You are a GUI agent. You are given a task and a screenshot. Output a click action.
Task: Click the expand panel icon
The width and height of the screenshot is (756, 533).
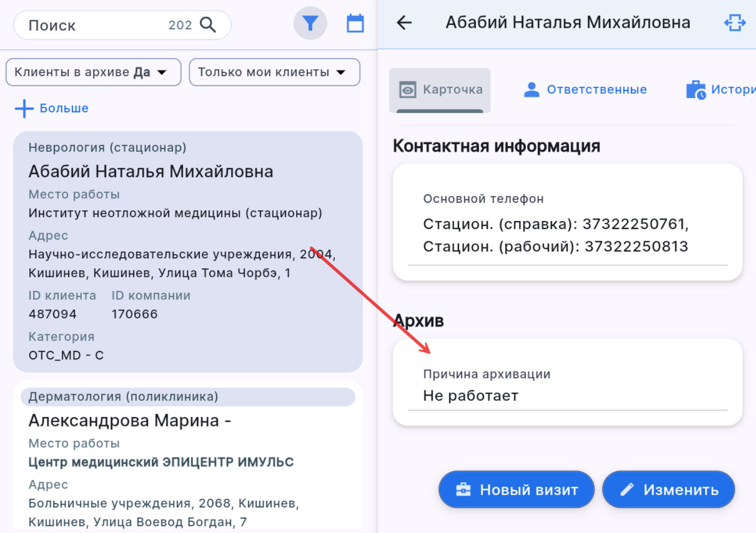pos(735,22)
